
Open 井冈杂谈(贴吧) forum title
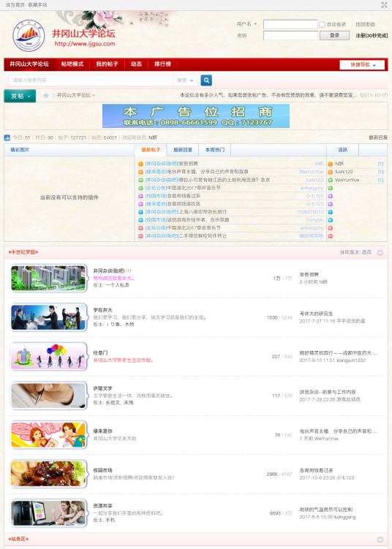pyautogui.click(x=108, y=271)
